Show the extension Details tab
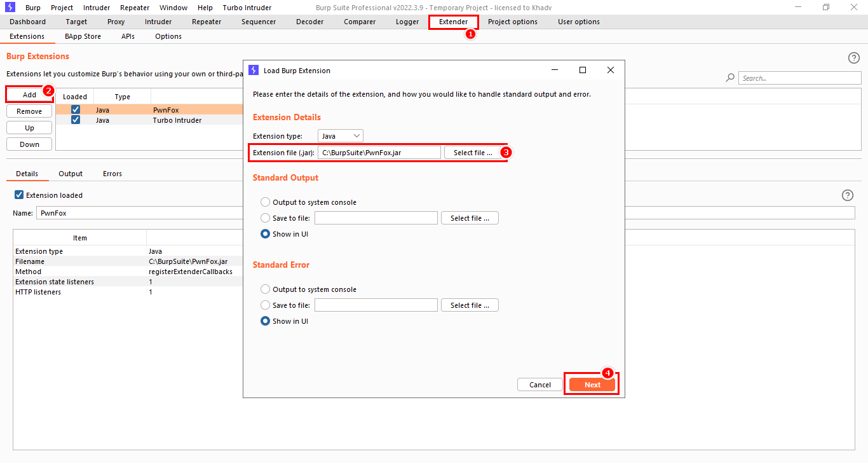Image resolution: width=868 pixels, height=463 pixels. point(27,174)
